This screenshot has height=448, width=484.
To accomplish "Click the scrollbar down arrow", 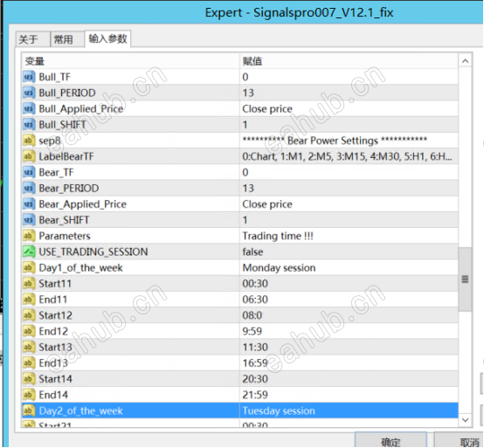I will 465,419.
